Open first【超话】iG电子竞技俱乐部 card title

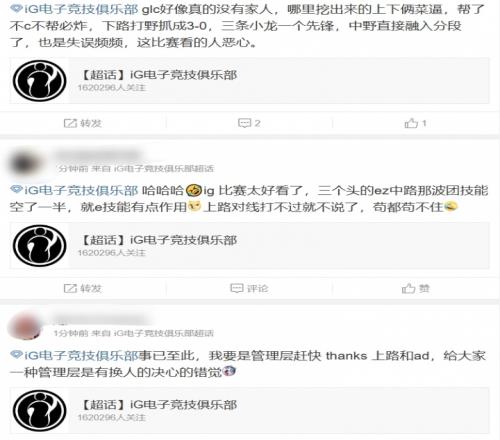[159, 75]
